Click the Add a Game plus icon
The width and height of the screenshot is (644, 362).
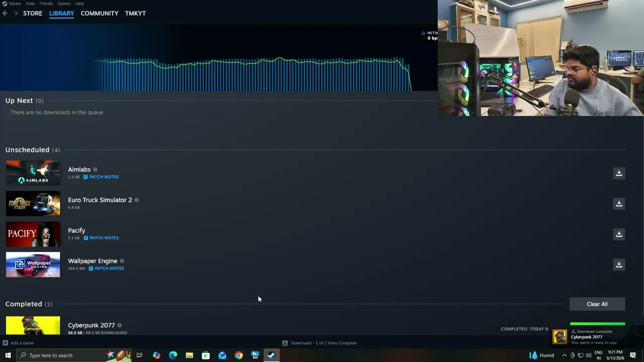[5, 343]
